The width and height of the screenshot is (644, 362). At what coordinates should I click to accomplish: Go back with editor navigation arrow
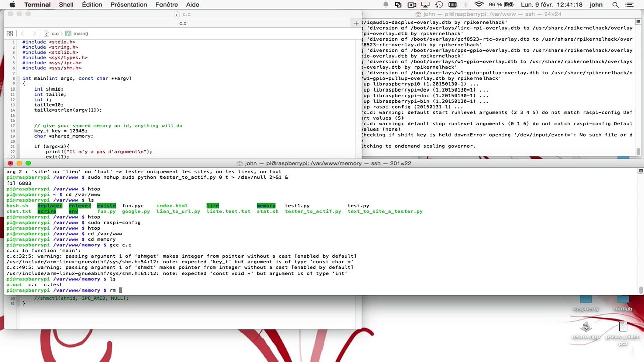coord(22,34)
